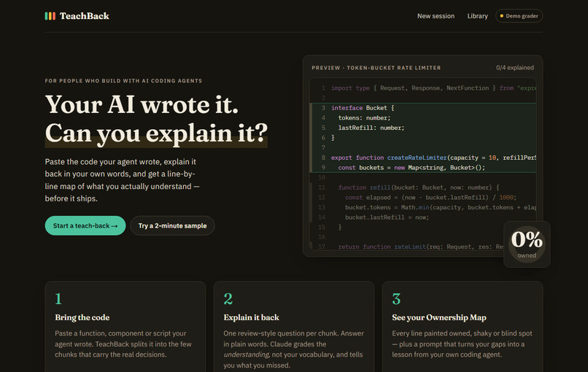The width and height of the screenshot is (588, 372).
Task: Open the Library page
Action: point(477,16)
